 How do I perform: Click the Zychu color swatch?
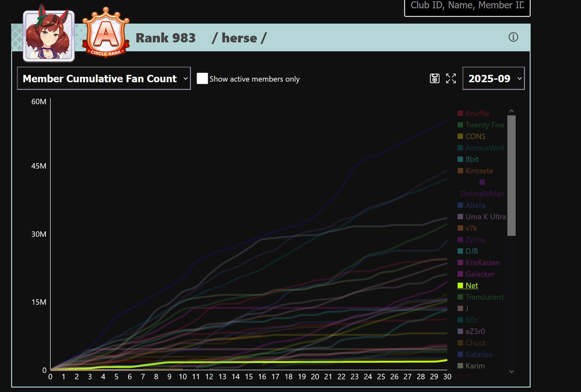point(460,240)
